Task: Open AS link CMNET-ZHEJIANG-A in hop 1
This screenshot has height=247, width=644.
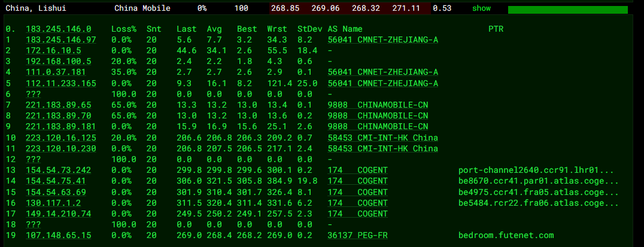Action: 383,40
